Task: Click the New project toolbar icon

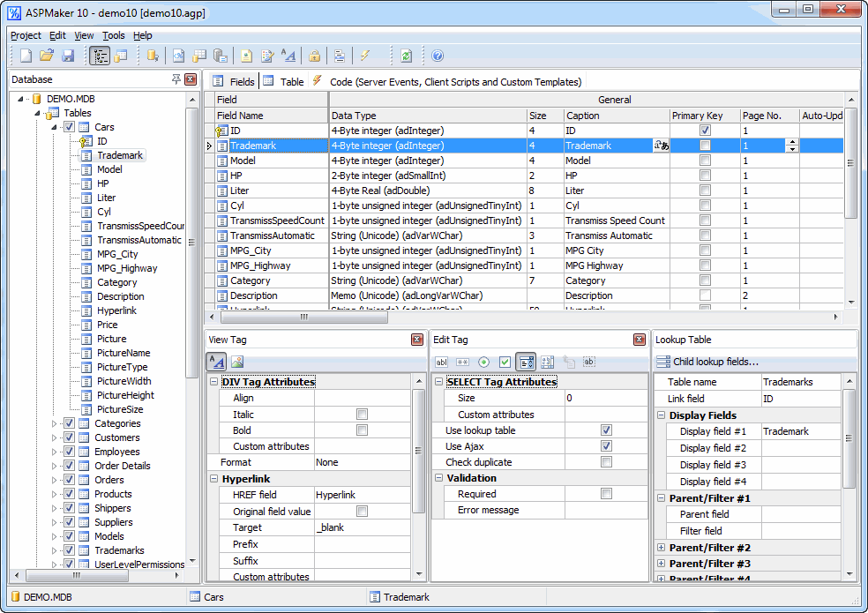Action: [26, 56]
